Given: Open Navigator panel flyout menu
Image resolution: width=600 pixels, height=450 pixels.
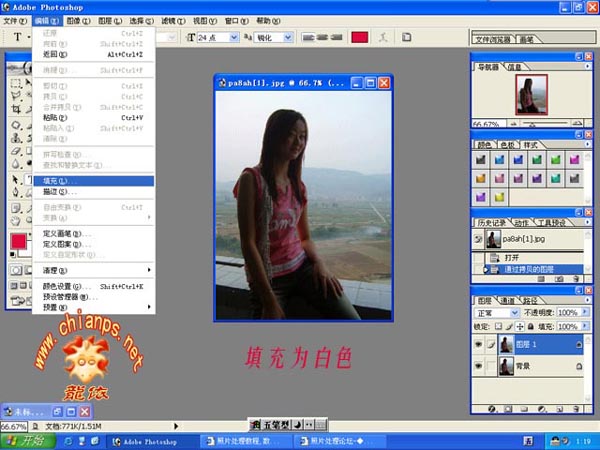Looking at the screenshot, I should (x=587, y=67).
